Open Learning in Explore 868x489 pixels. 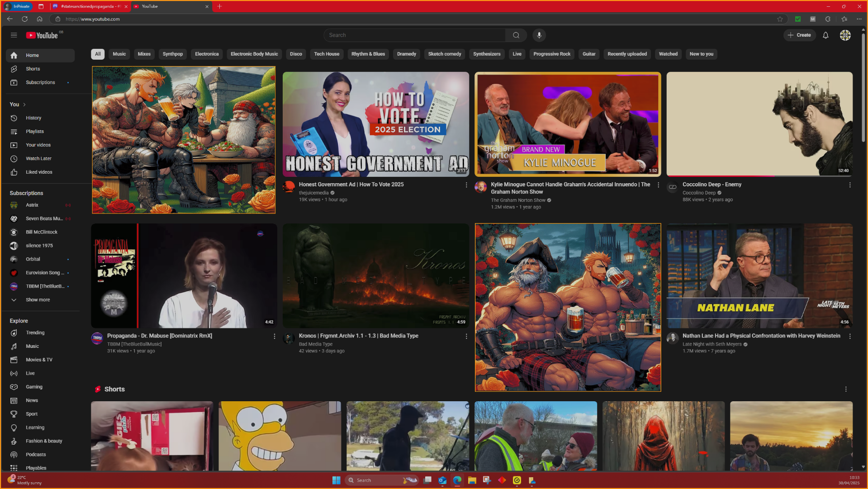click(x=41, y=428)
